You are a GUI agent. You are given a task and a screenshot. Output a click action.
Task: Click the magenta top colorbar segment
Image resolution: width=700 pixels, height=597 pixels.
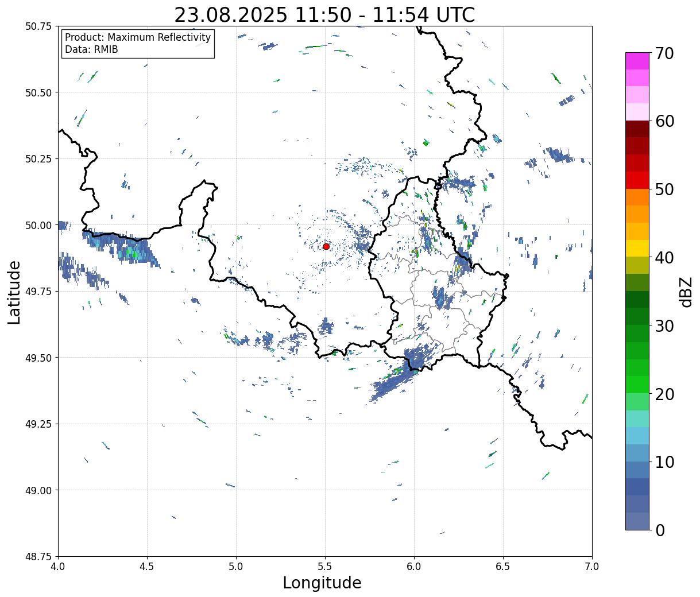pos(637,61)
